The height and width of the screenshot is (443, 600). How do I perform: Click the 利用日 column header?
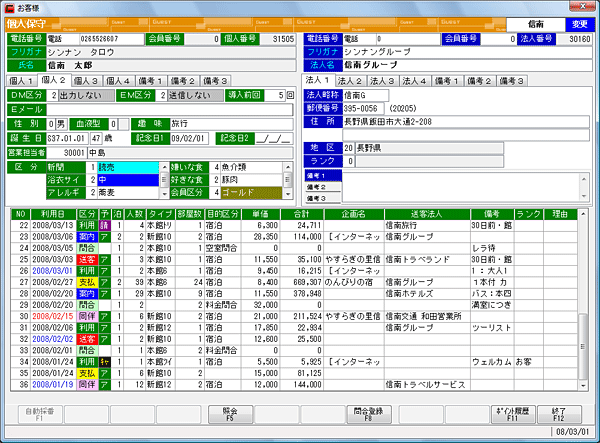(53, 214)
